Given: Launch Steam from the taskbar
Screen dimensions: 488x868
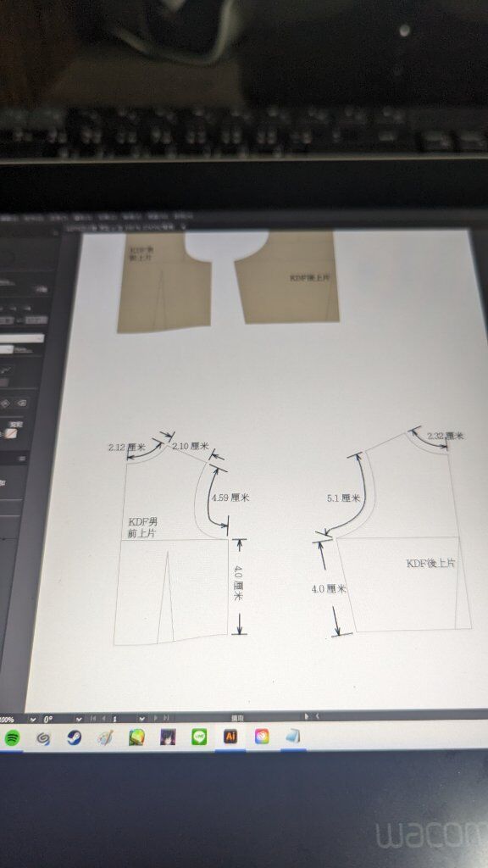Looking at the screenshot, I should (74, 737).
